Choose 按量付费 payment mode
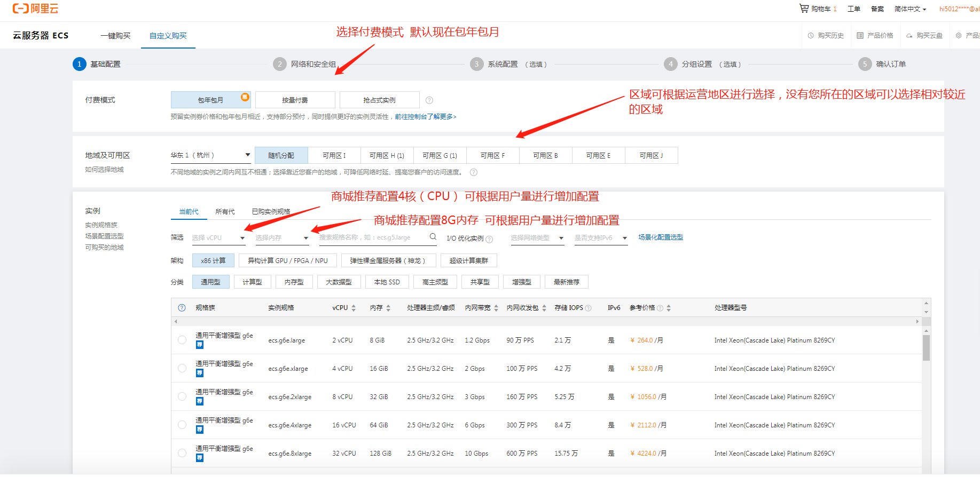980x477 pixels. point(295,100)
